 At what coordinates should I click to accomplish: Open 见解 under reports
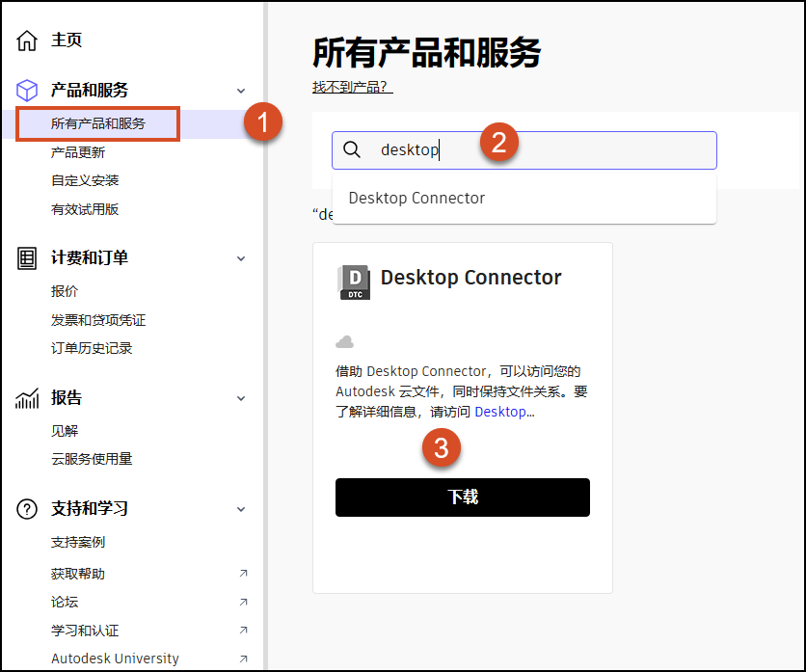(65, 431)
